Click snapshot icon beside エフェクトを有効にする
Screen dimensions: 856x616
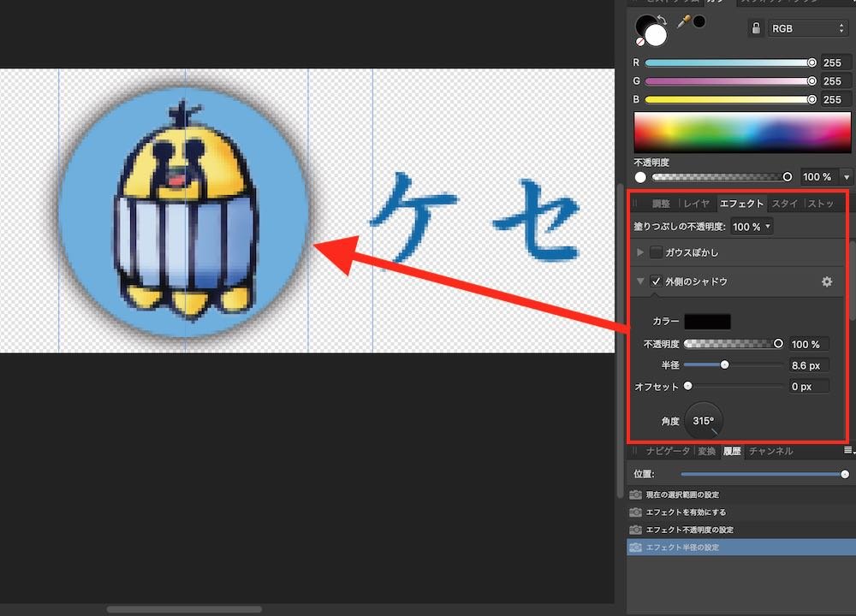coord(635,512)
